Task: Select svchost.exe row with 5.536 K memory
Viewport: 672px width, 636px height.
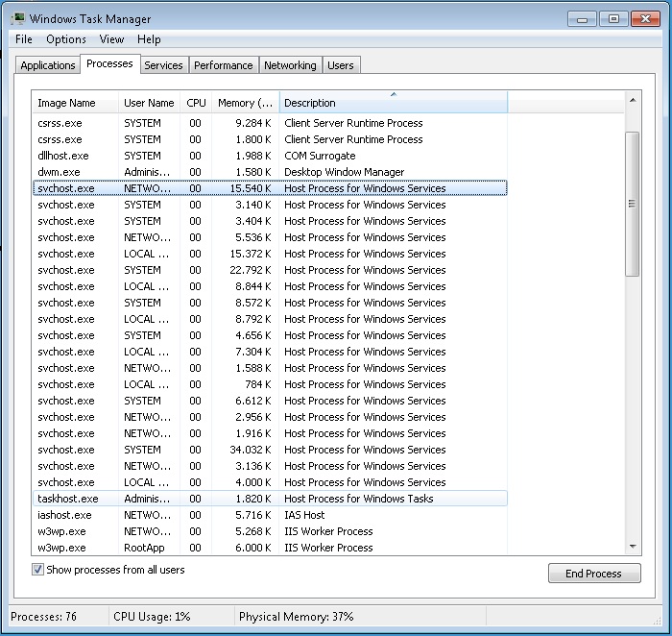Action: pyautogui.click(x=270, y=237)
